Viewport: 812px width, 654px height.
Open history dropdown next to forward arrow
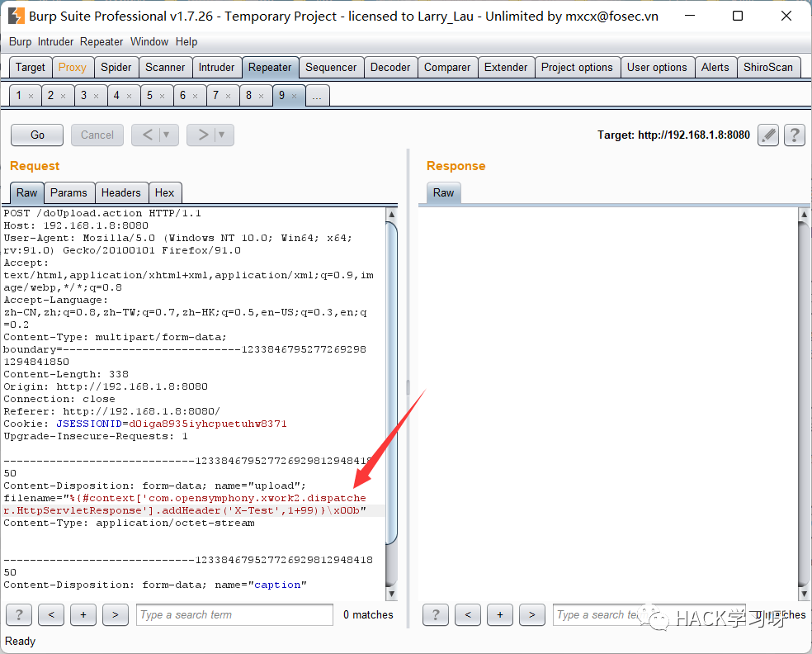(222, 135)
